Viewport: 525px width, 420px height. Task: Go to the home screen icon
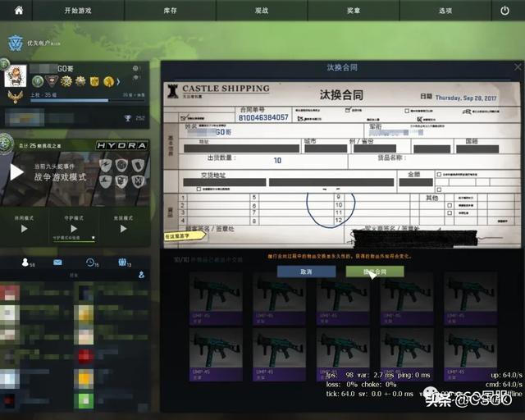click(x=19, y=11)
